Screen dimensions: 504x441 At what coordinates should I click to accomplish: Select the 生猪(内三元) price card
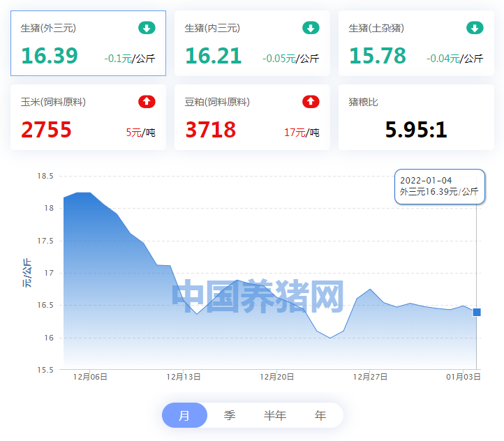(252, 43)
